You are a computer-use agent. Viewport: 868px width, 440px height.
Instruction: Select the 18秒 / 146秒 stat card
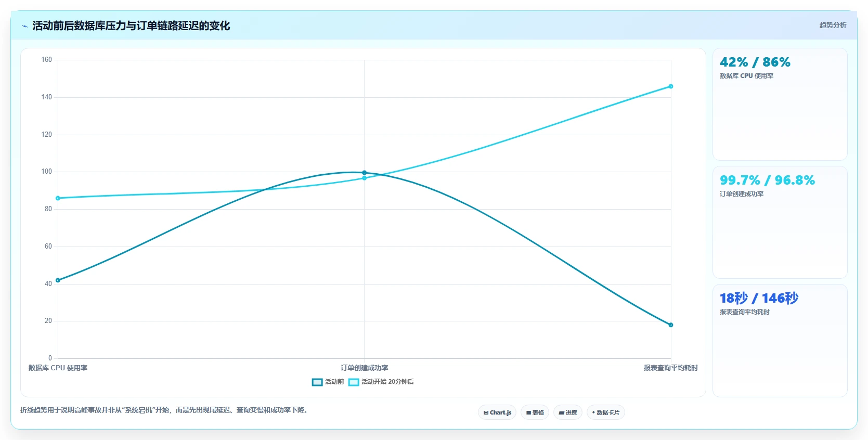pyautogui.click(x=780, y=340)
